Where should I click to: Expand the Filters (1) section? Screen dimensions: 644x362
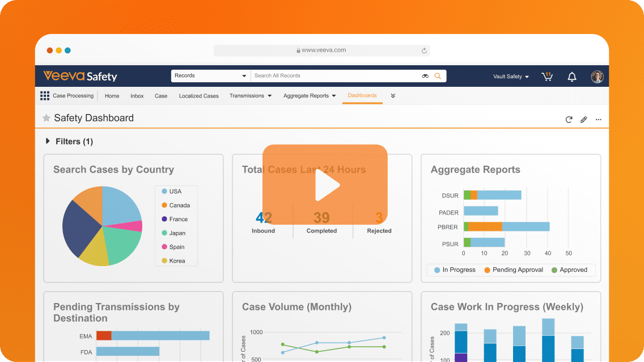click(48, 141)
